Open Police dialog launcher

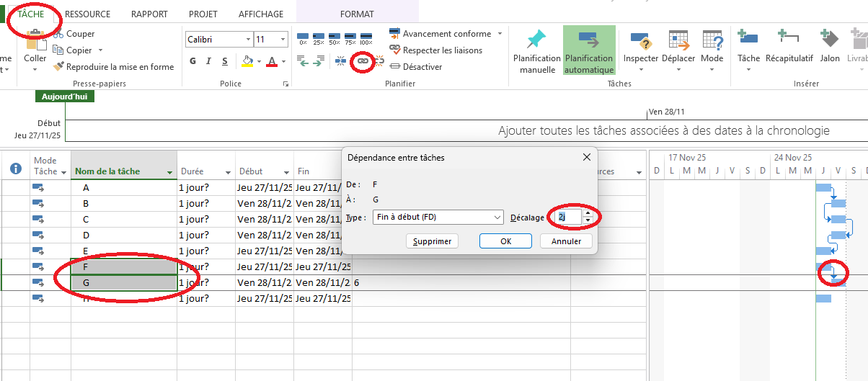pos(286,84)
